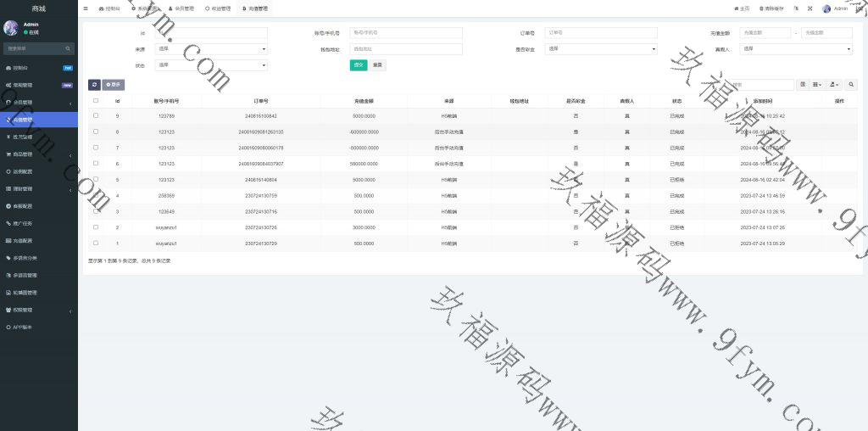Viewport: 868px width, 431px height.
Task: Click the magnifier icon right of table search
Action: (852, 85)
